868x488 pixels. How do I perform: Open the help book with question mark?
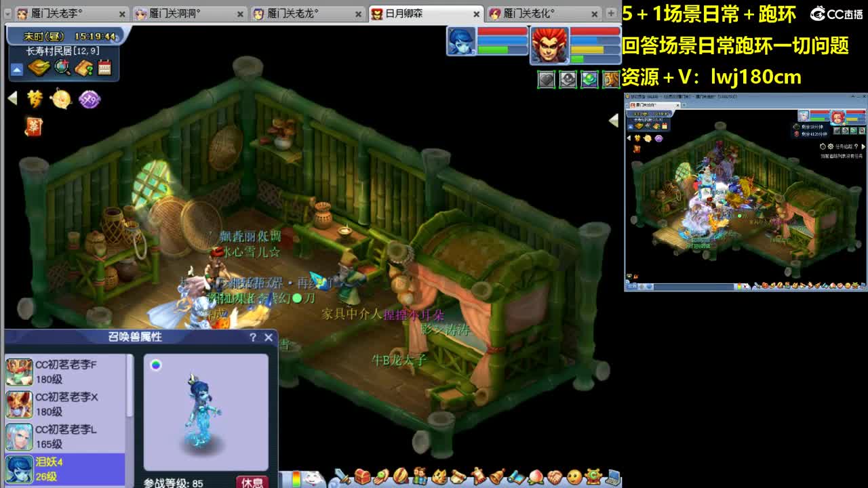click(84, 68)
